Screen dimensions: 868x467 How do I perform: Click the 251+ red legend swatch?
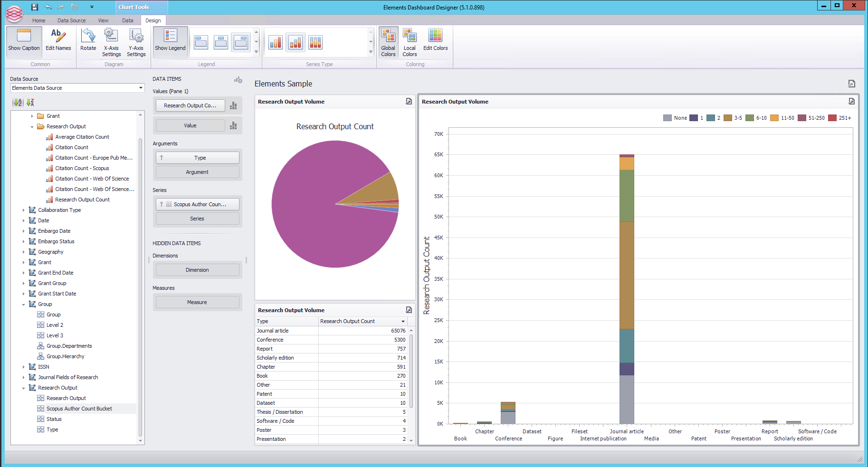click(x=832, y=118)
